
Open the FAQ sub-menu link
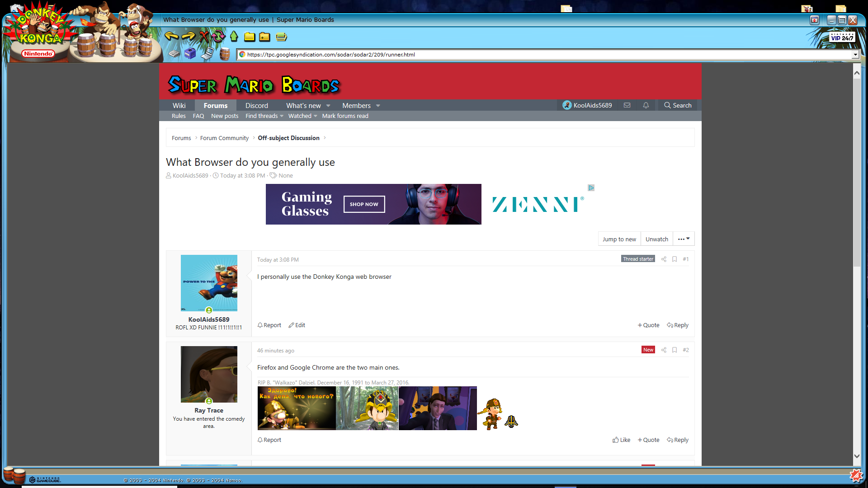point(198,116)
